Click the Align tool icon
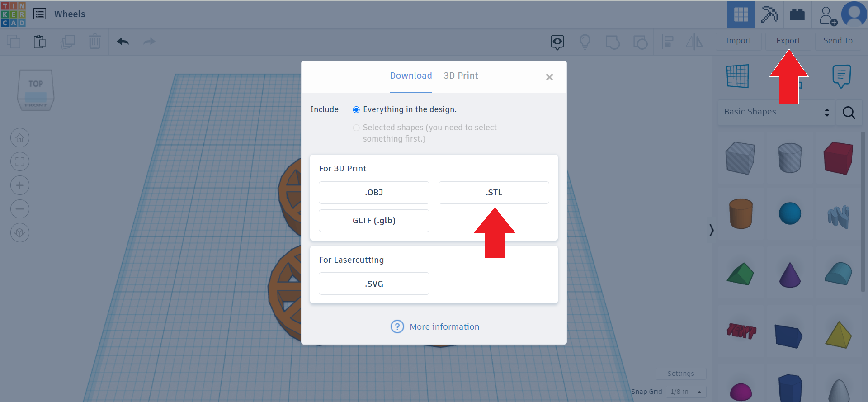868x402 pixels. tap(668, 42)
